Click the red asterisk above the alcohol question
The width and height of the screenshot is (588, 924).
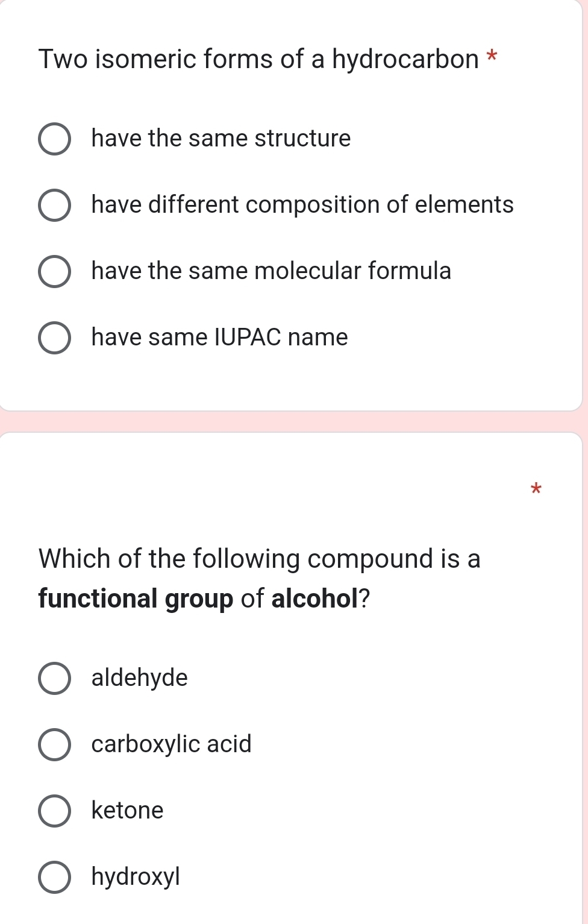point(536,488)
